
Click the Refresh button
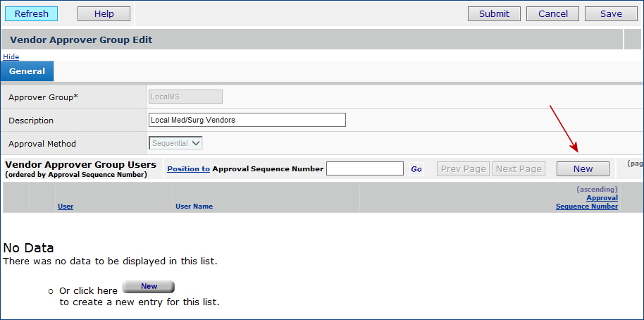point(32,13)
